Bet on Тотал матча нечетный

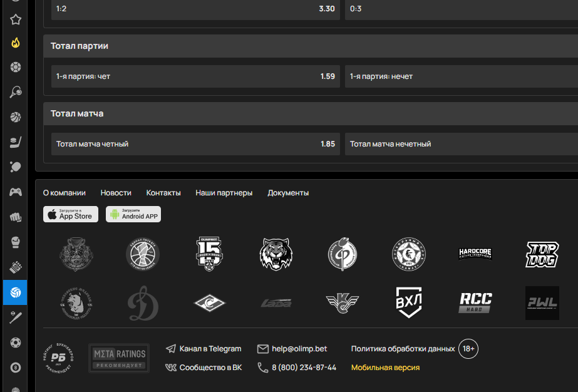click(461, 144)
